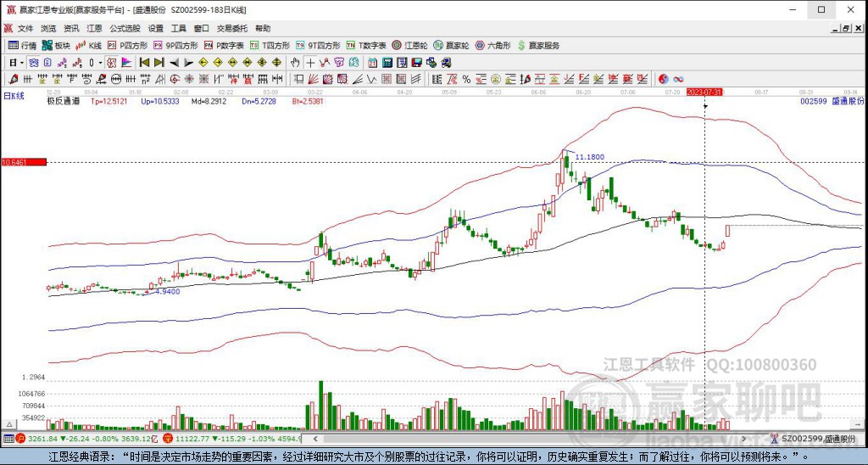The width and height of the screenshot is (868, 465).
Task: Jump to last bar with the skip-to-end icon
Action: pos(159,63)
